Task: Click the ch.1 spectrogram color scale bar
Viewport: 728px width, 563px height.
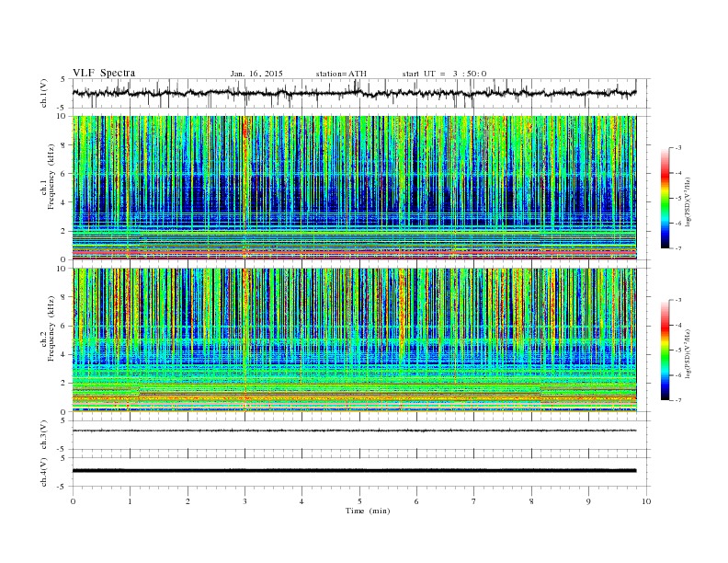Action: [665, 198]
